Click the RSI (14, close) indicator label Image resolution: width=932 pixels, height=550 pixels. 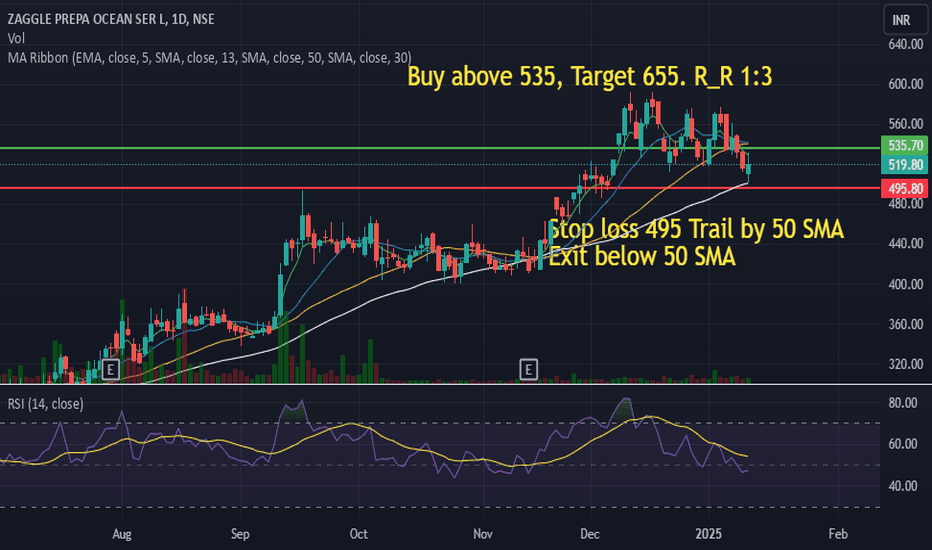(x=45, y=404)
